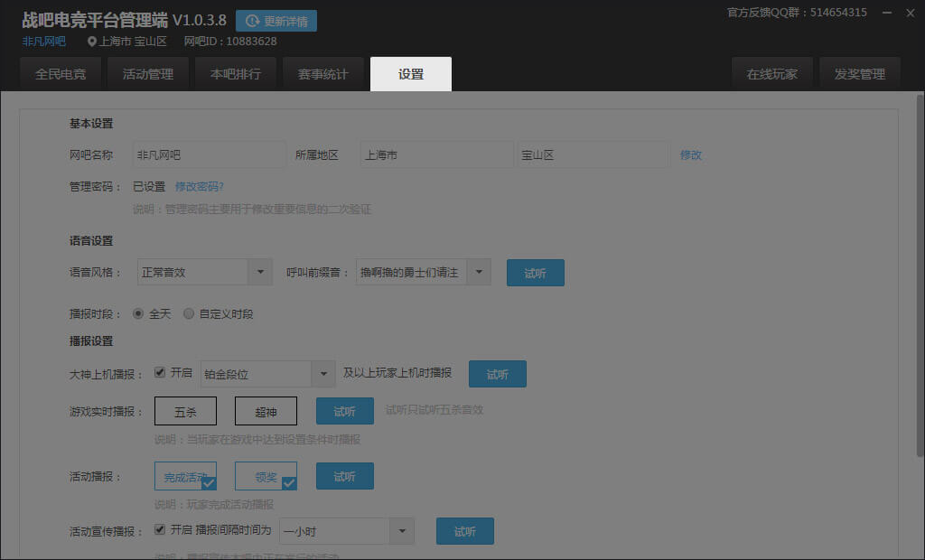Toggle the 五杀 broadcast option
The height and width of the screenshot is (560, 925).
tap(185, 411)
